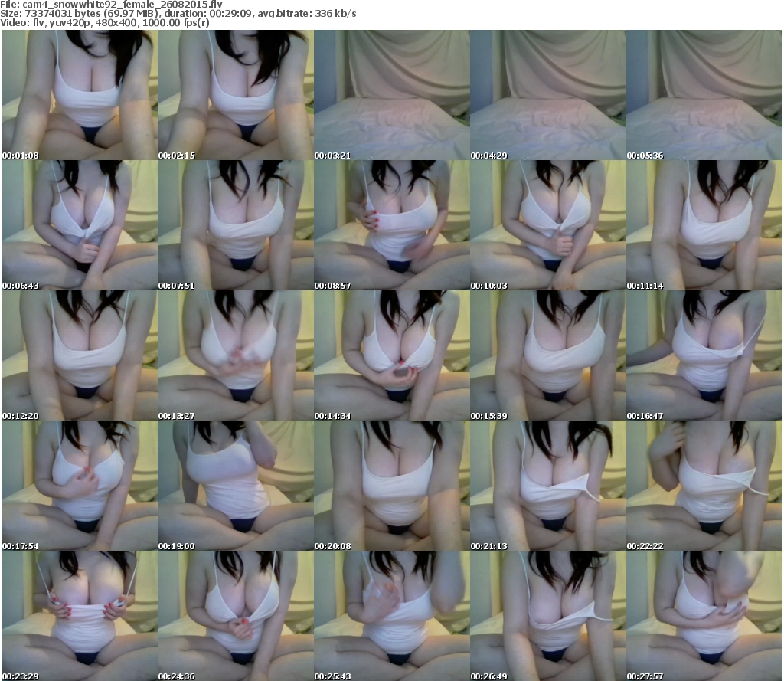The image size is (784, 681).
Task: Click the 'File:' name line in the header
Action: pos(112,5)
